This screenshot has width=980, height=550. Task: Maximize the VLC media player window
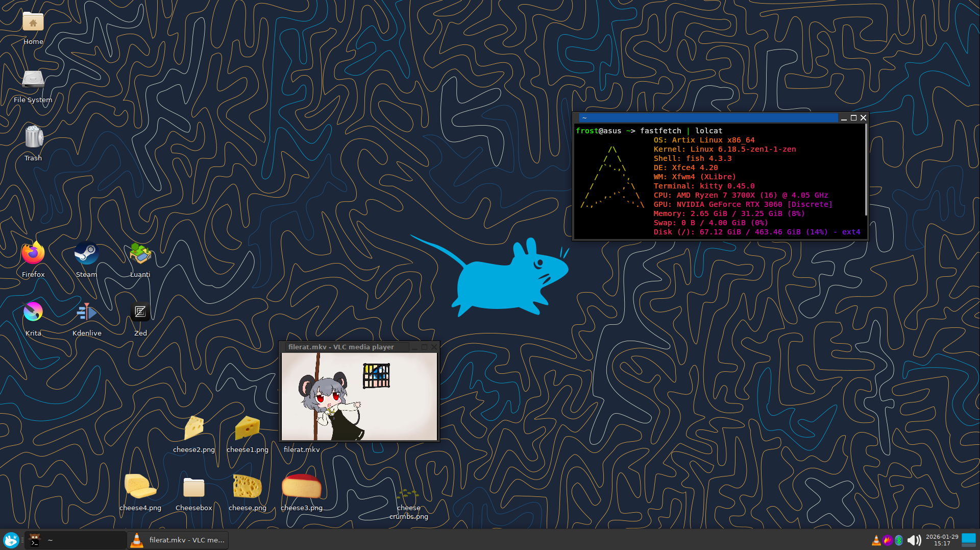pyautogui.click(x=424, y=347)
